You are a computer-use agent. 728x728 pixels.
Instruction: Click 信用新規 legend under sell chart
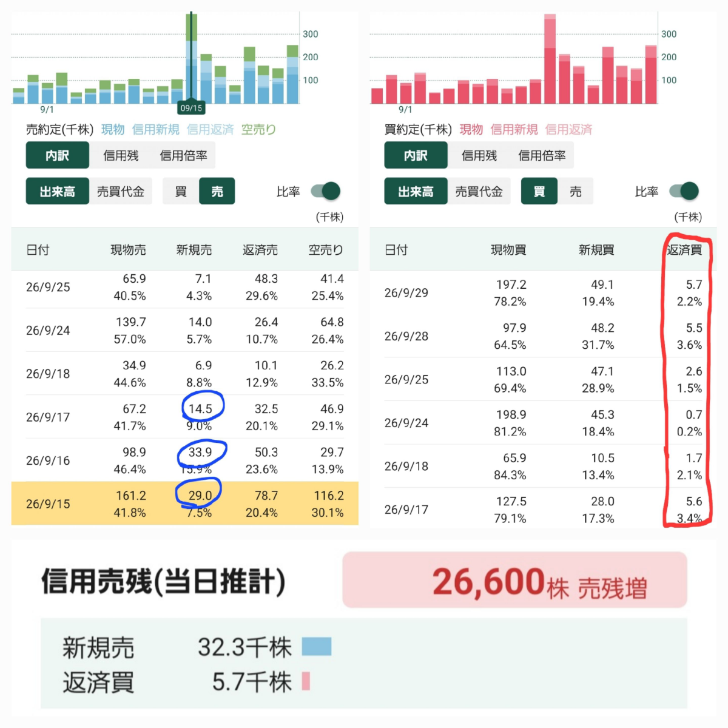(156, 129)
